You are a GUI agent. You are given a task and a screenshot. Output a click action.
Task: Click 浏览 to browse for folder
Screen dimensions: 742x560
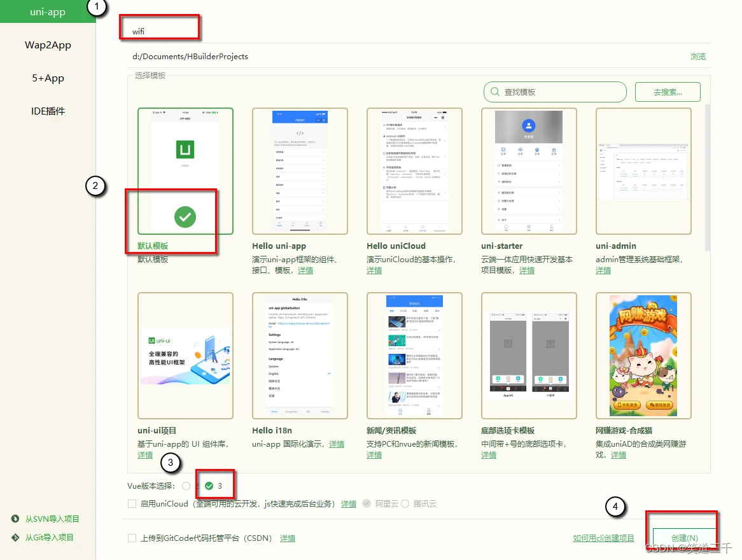pos(697,57)
